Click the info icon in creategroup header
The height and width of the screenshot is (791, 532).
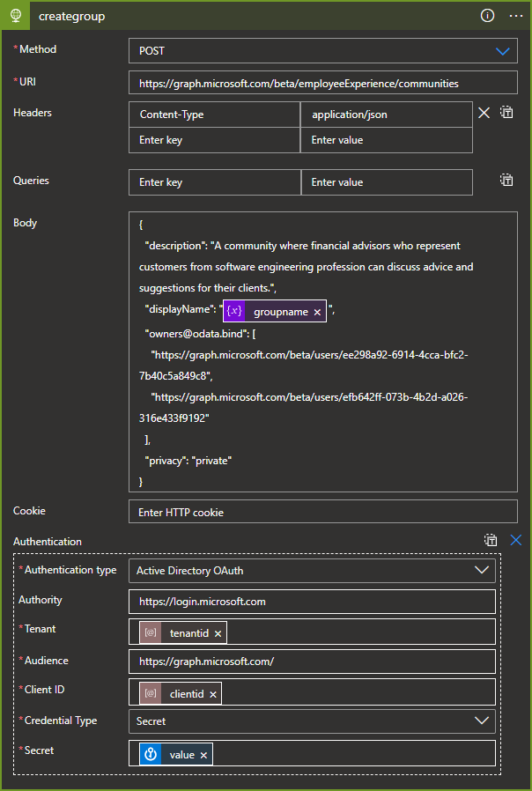(x=487, y=16)
